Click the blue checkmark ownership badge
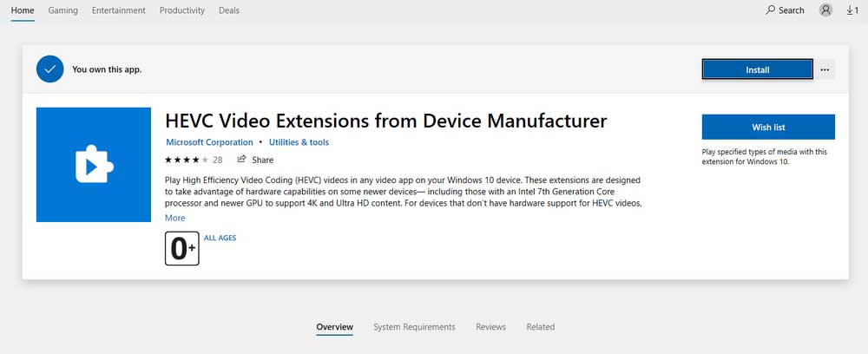The width and height of the screenshot is (868, 354). click(x=49, y=69)
